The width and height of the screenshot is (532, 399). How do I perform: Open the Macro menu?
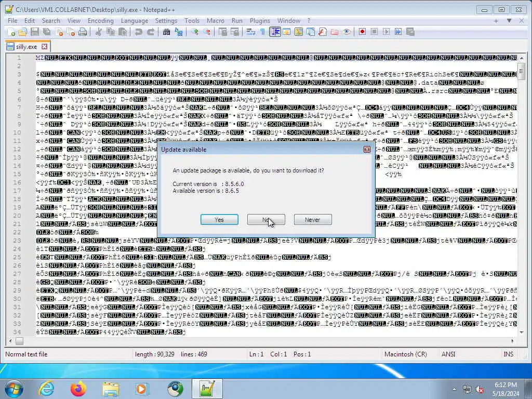pyautogui.click(x=216, y=21)
